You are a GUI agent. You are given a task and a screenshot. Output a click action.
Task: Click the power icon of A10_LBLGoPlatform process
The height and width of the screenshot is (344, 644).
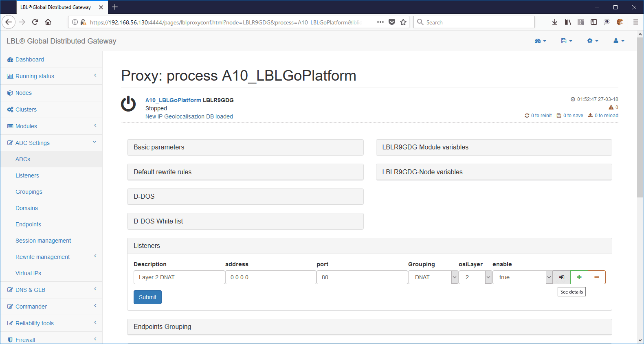click(128, 104)
